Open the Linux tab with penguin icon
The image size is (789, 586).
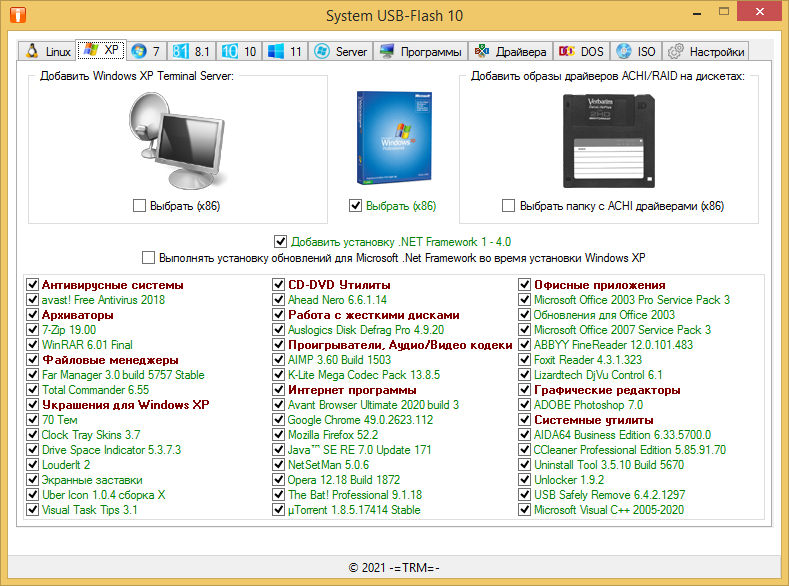pos(47,51)
